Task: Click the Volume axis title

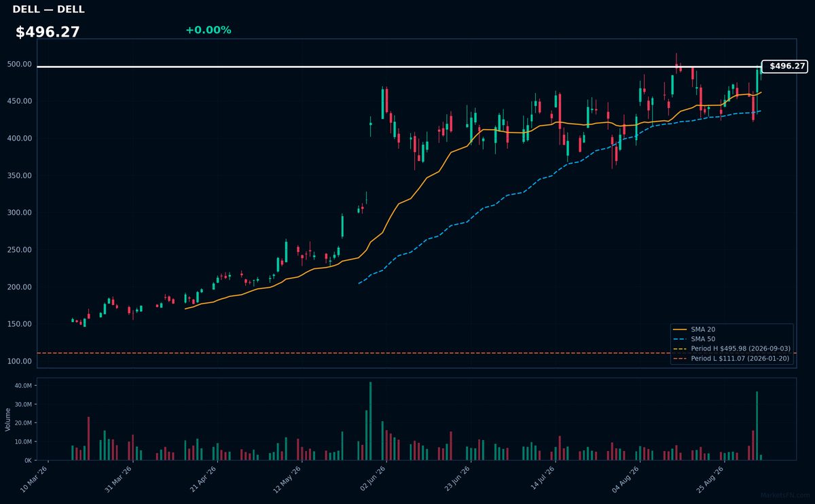Action: pos(7,419)
